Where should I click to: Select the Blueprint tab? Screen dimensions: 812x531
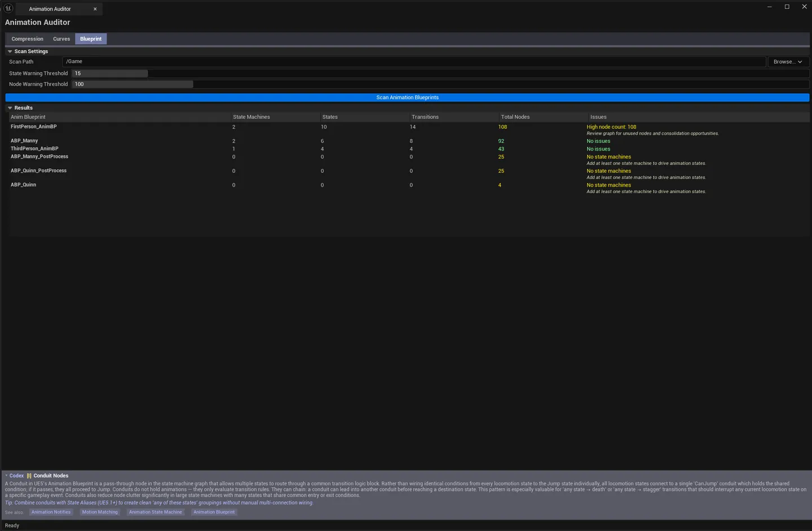coord(91,39)
